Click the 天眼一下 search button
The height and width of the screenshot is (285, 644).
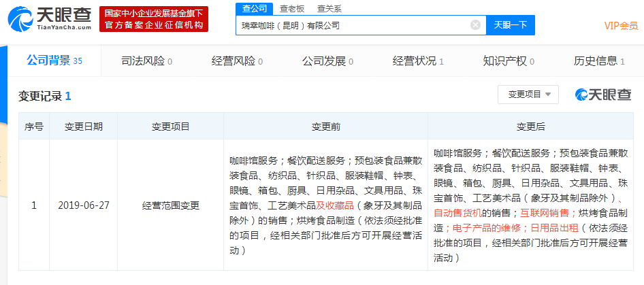click(x=511, y=25)
